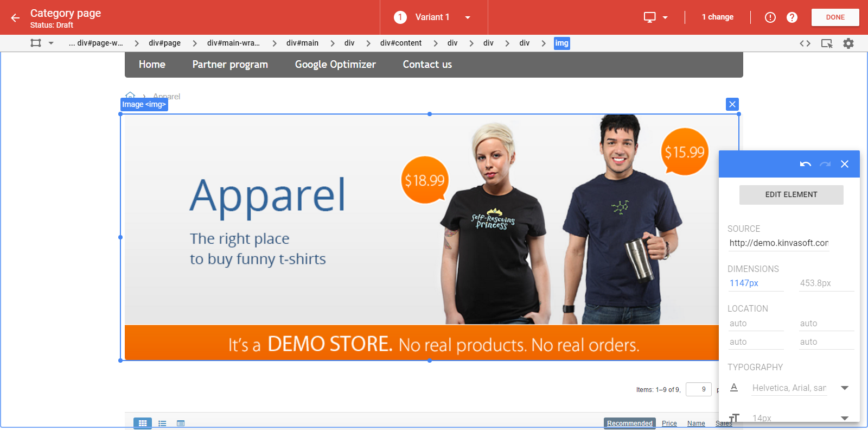The width and height of the screenshot is (868, 430).
Task: Select div#content in the breadcrumb path
Action: (x=401, y=43)
